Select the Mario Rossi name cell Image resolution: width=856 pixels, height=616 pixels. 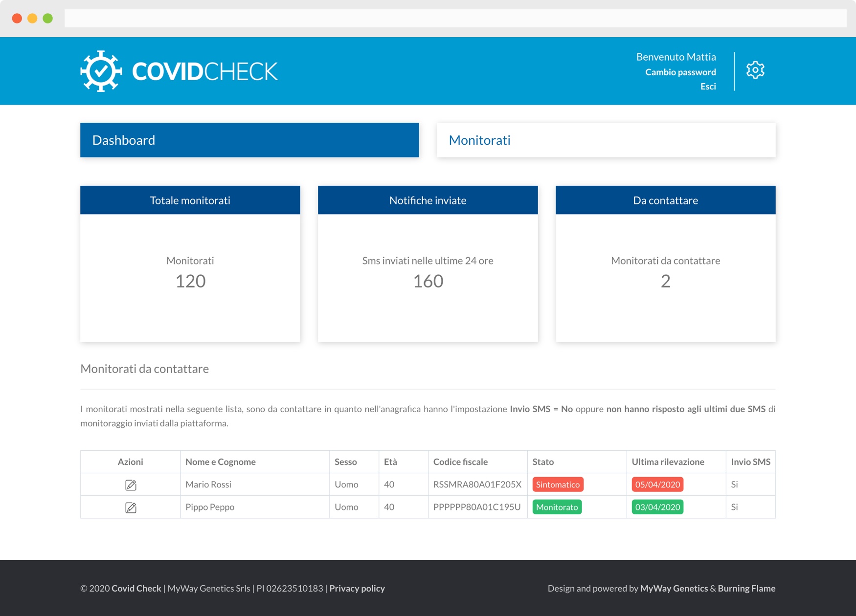(x=255, y=484)
